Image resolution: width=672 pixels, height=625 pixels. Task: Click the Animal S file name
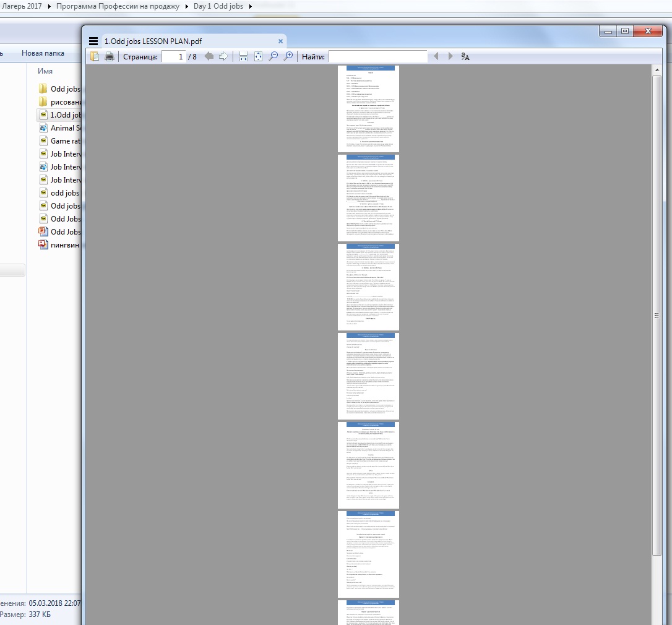pyautogui.click(x=66, y=127)
